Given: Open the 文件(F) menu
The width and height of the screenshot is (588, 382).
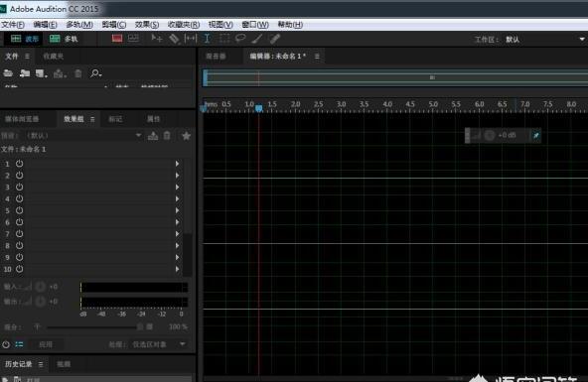Looking at the screenshot, I should coord(13,25).
